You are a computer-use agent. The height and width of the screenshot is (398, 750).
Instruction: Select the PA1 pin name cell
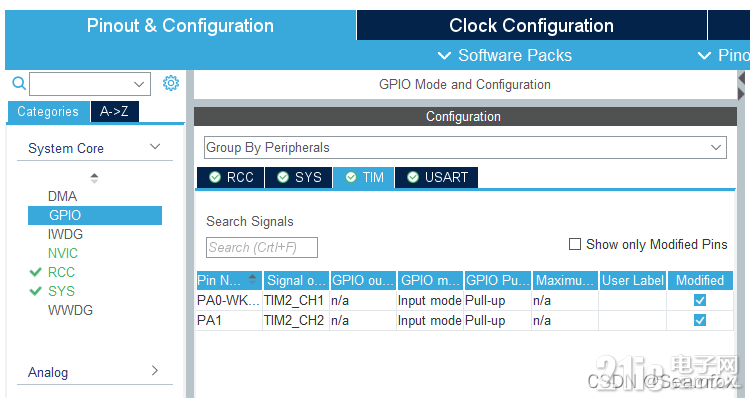(x=229, y=320)
